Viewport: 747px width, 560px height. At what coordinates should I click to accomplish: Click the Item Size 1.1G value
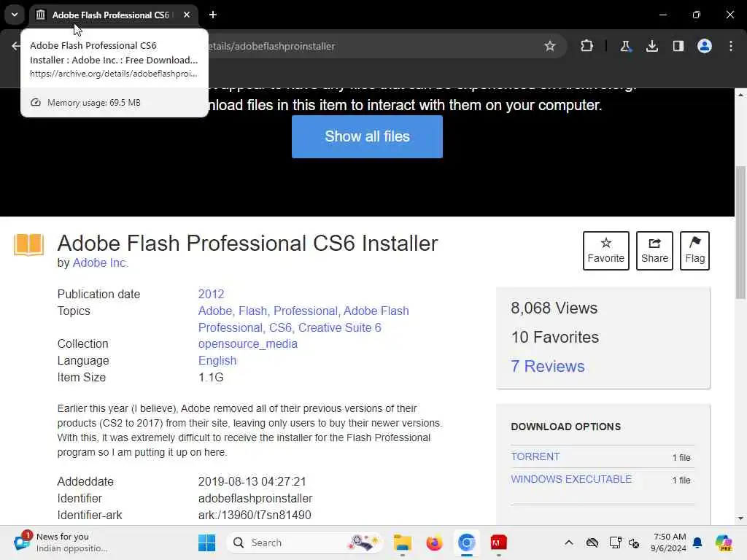[x=211, y=377]
